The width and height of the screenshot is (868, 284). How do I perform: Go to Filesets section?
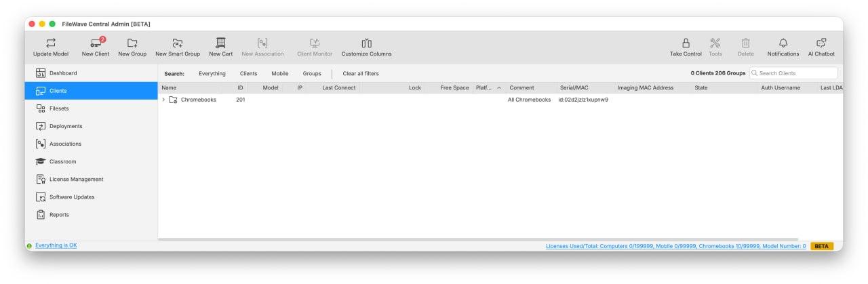coord(92,108)
